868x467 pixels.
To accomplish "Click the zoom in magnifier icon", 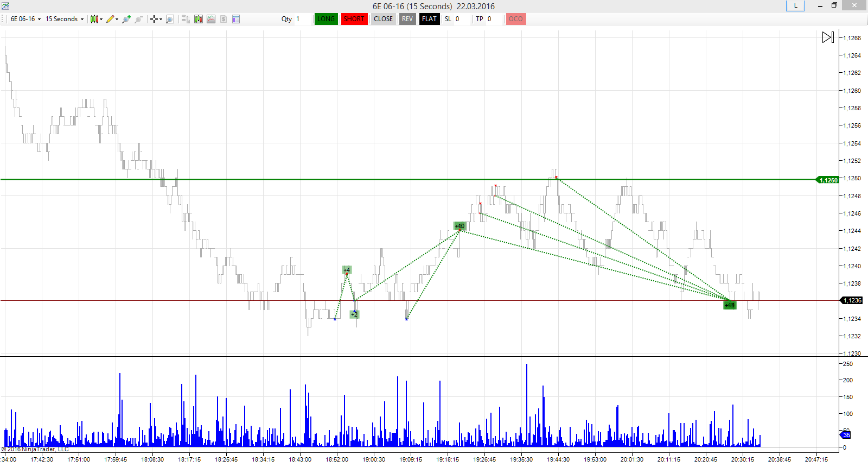I will click(126, 19).
